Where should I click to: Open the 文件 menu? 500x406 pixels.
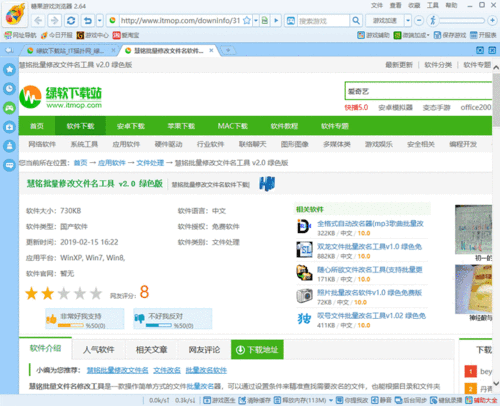[x=377, y=5]
